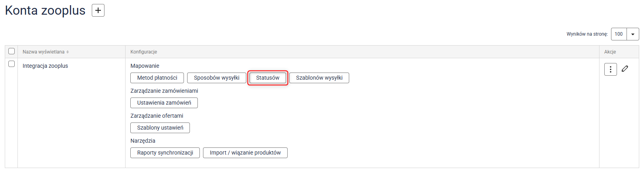Click the 100 results per page field
Screen dimensions: 644x172
(619, 34)
